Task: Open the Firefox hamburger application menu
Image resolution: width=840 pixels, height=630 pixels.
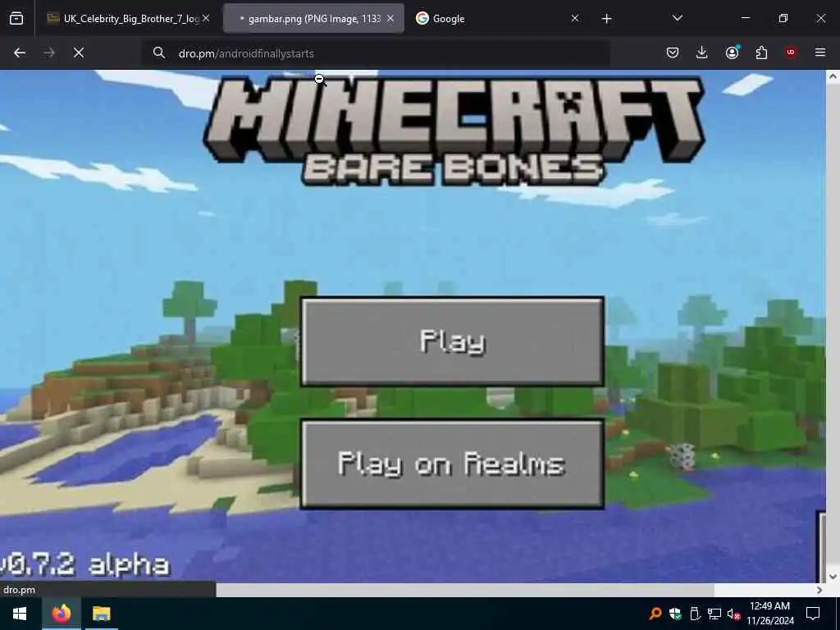Action: click(x=820, y=52)
